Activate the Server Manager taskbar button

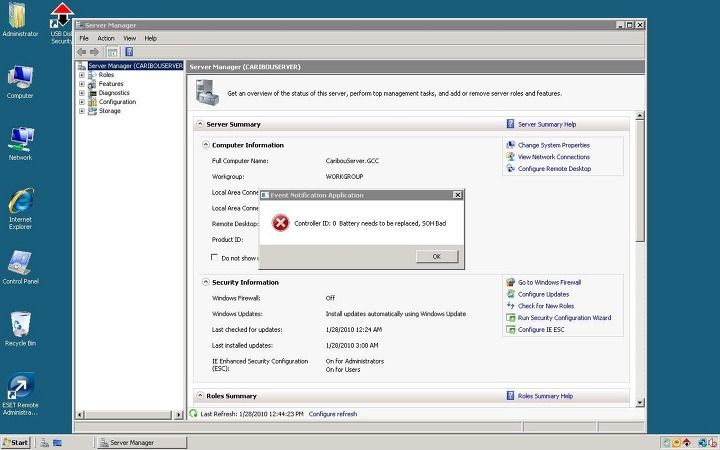pos(143,443)
